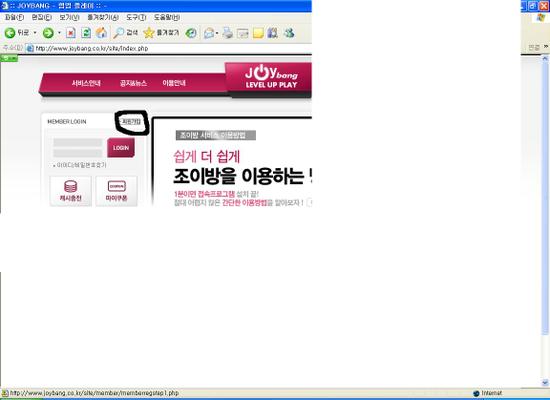Click the Print icon in toolbar
550x400 pixels.
[x=228, y=33]
